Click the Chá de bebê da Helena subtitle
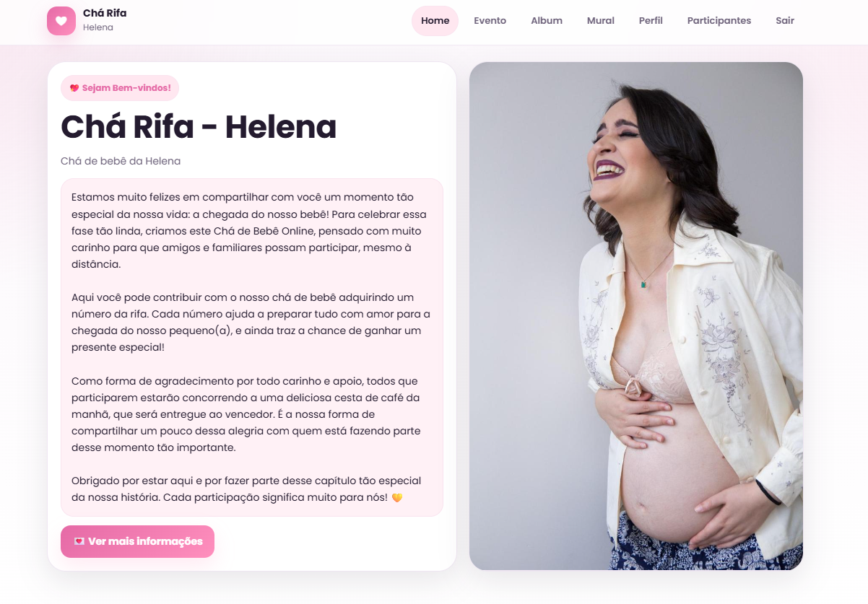868x604 pixels. (x=121, y=161)
